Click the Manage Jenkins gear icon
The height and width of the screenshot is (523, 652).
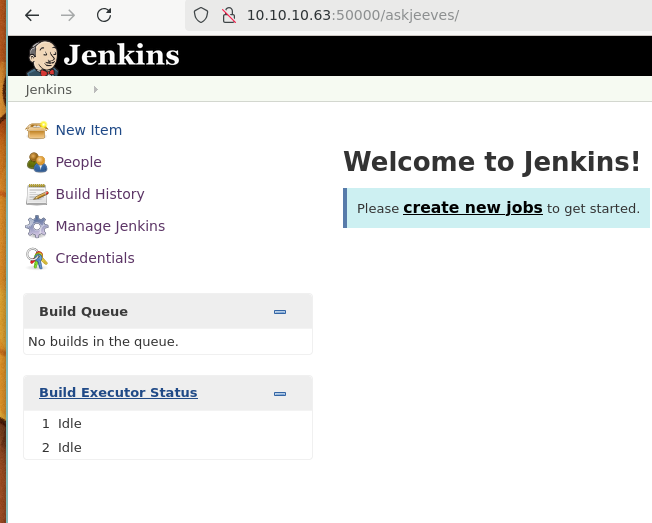tap(37, 226)
